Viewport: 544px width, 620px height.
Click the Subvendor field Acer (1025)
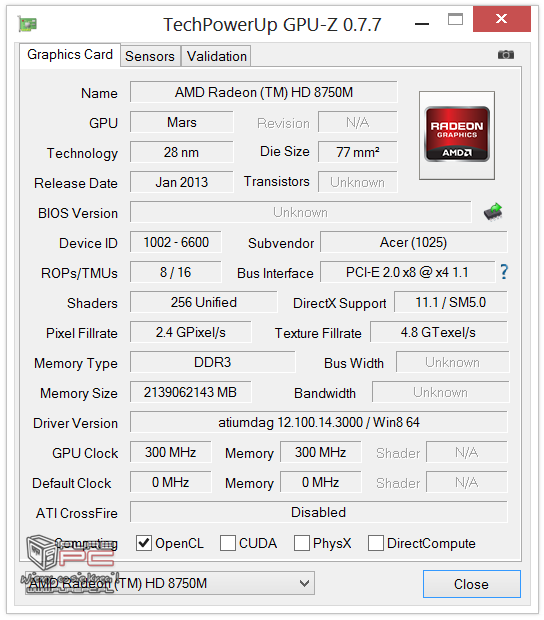coord(414,242)
